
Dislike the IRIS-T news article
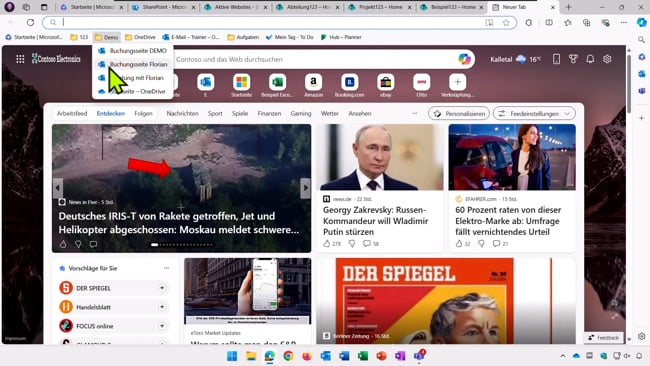(x=78, y=244)
